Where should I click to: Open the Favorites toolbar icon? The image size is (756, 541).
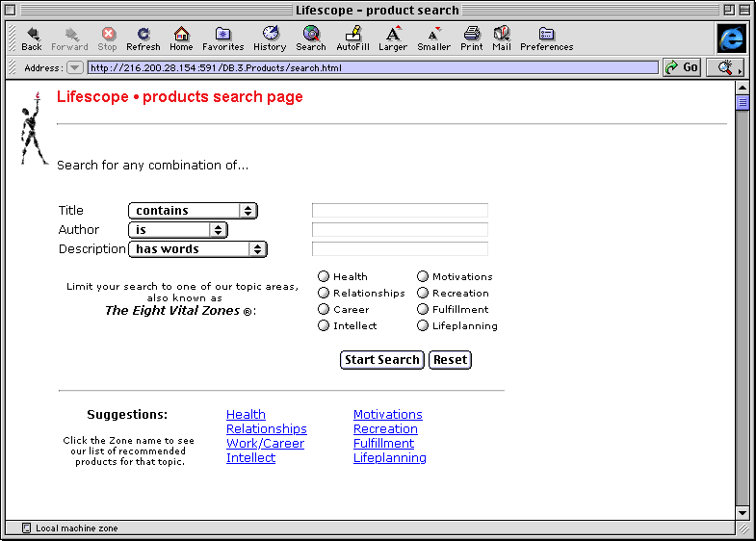pyautogui.click(x=222, y=39)
